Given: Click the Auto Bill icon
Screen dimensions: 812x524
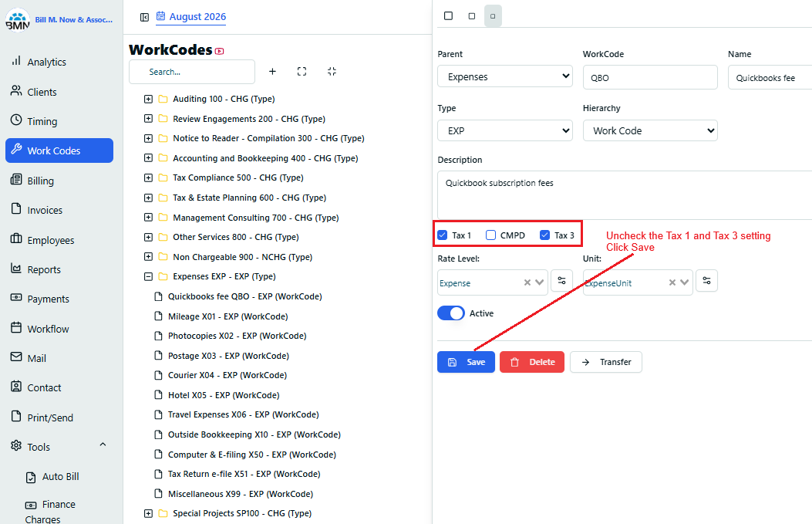Looking at the screenshot, I should 31,478.
